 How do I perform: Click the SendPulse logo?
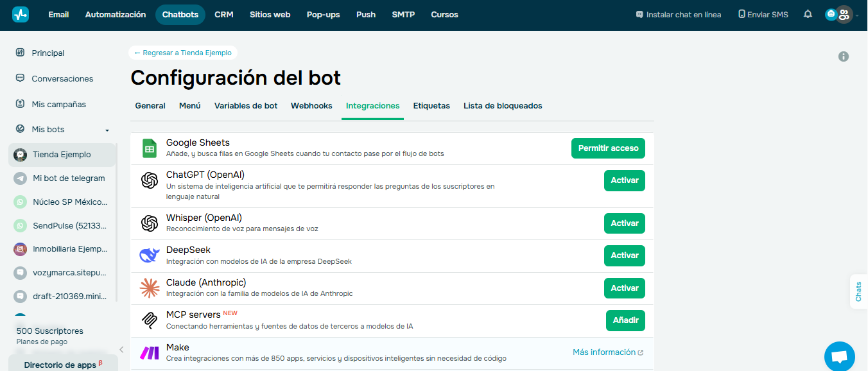pyautogui.click(x=19, y=225)
